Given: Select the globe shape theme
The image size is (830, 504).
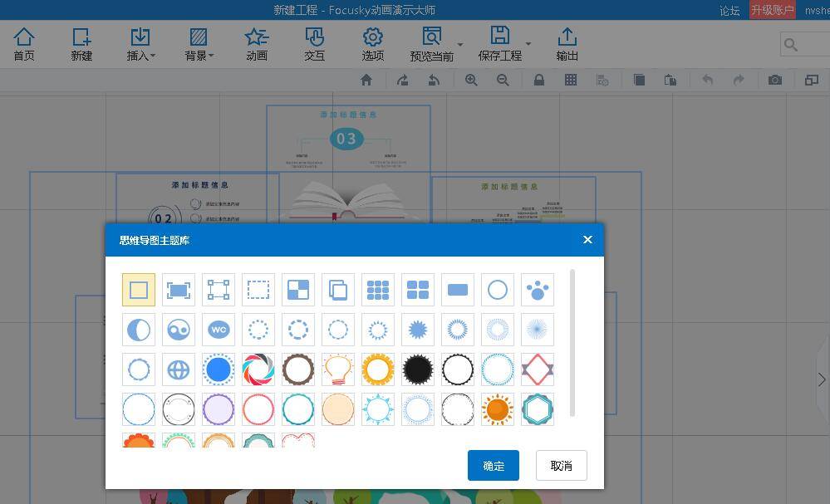Looking at the screenshot, I should coord(179,369).
